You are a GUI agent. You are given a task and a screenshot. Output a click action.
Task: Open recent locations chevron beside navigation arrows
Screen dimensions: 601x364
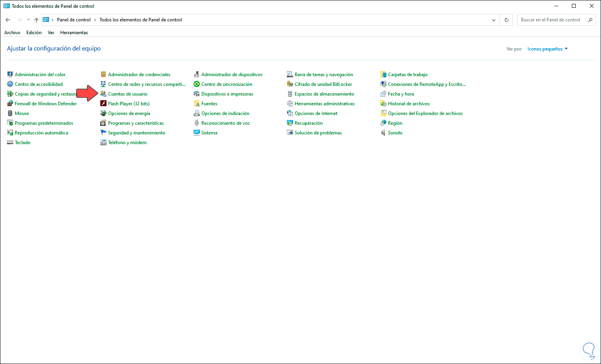(x=28, y=20)
